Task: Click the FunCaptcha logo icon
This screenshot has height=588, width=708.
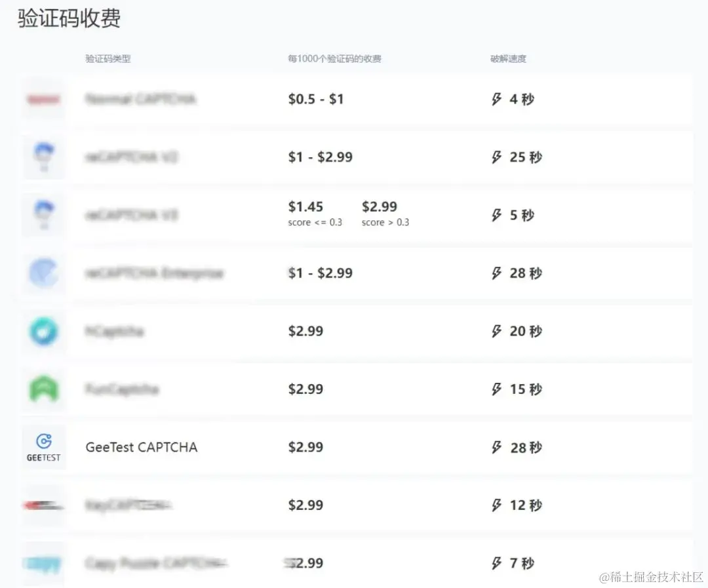Action: click(43, 389)
